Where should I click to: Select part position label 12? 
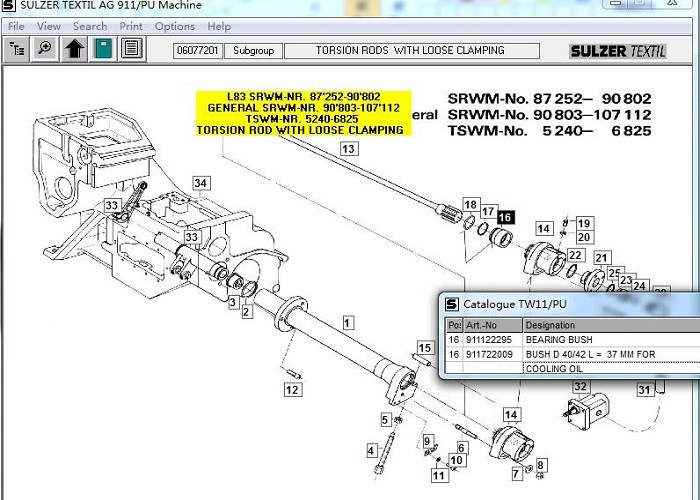coord(292,390)
